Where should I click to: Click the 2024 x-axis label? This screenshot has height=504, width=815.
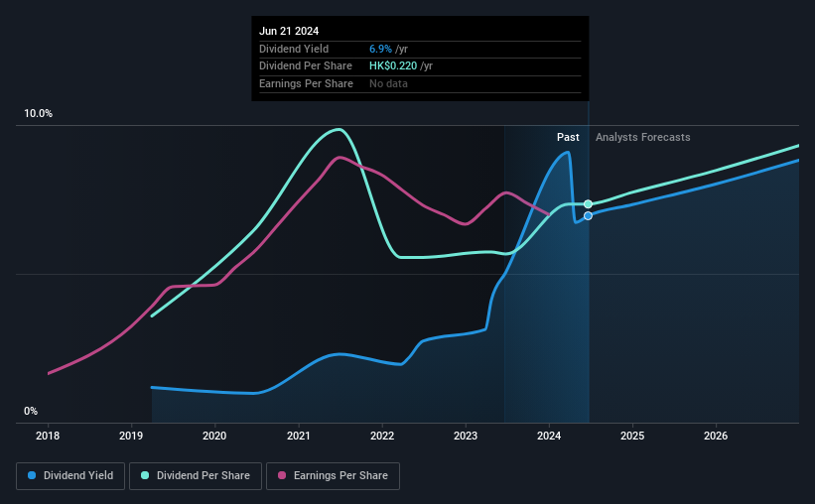(549, 436)
